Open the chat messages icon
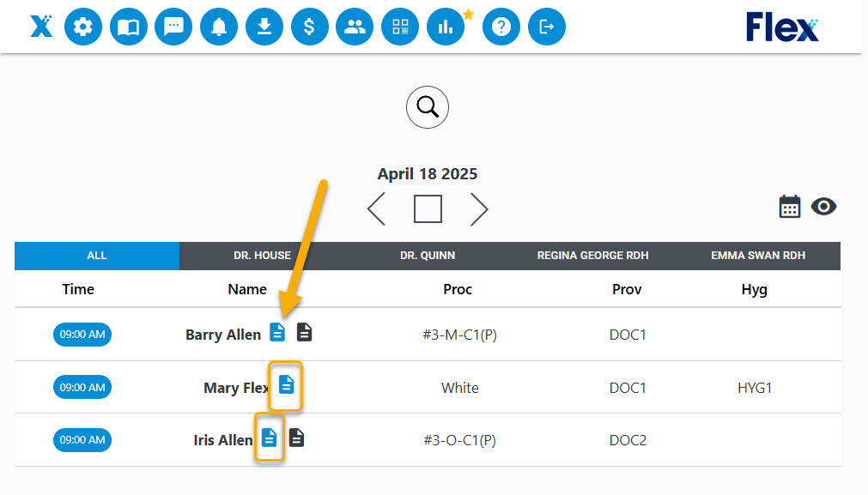Image resolution: width=868 pixels, height=495 pixels. pos(173,27)
